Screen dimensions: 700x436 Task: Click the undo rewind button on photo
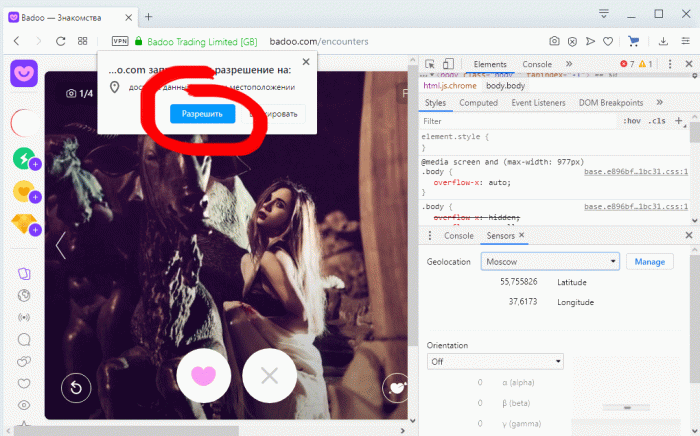[x=75, y=387]
